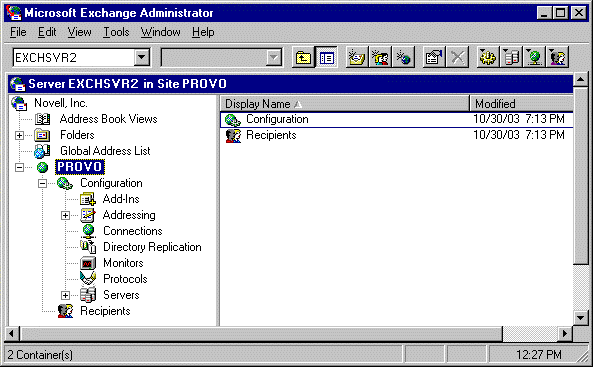Click the EXCHSVR2 server name field
The width and height of the screenshot is (593, 367).
click(x=74, y=58)
